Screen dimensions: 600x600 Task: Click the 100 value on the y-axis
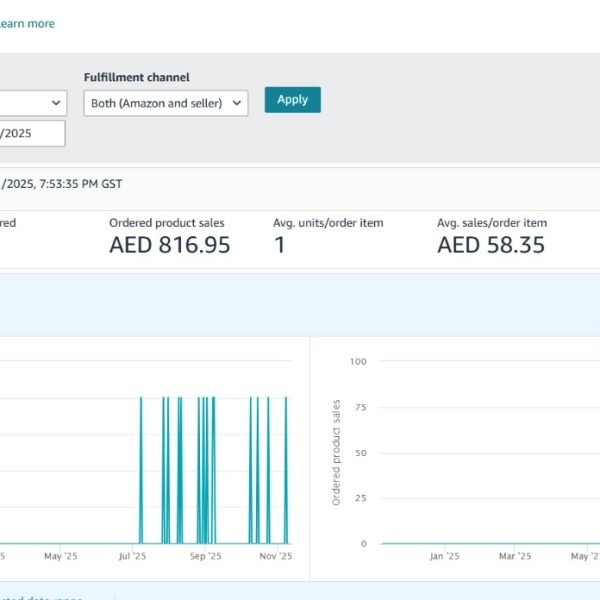click(359, 361)
